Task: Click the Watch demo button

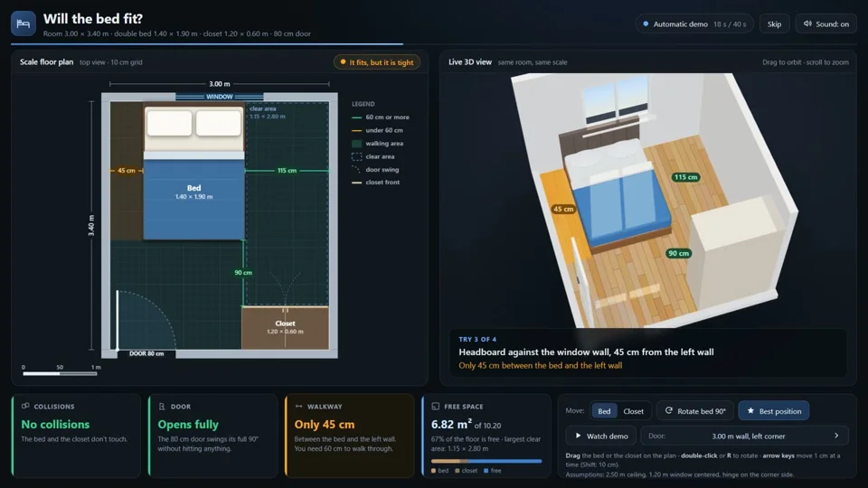Action: point(600,436)
